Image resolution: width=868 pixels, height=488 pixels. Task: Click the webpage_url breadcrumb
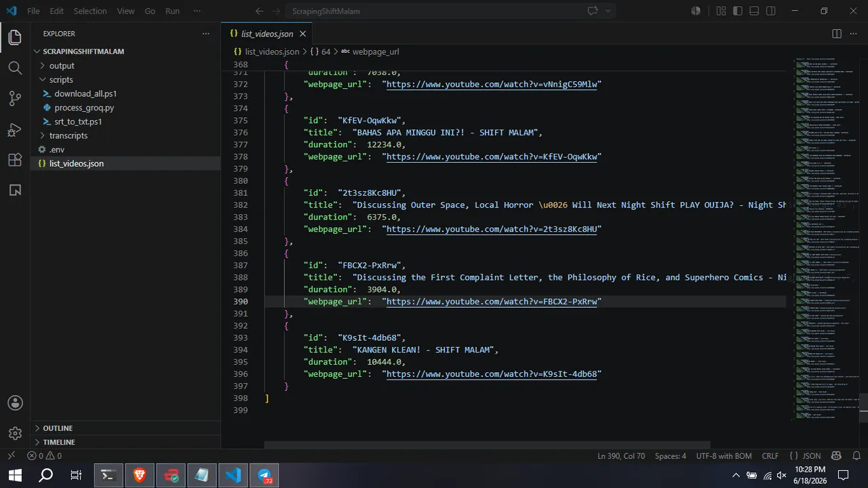pos(370,52)
